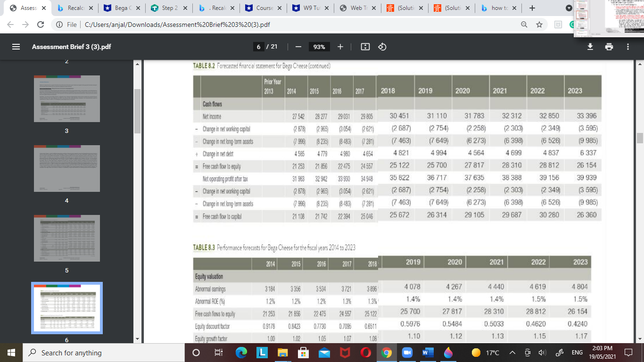This screenshot has width=644, height=362.
Task: Print the PDF document
Action: point(609,47)
